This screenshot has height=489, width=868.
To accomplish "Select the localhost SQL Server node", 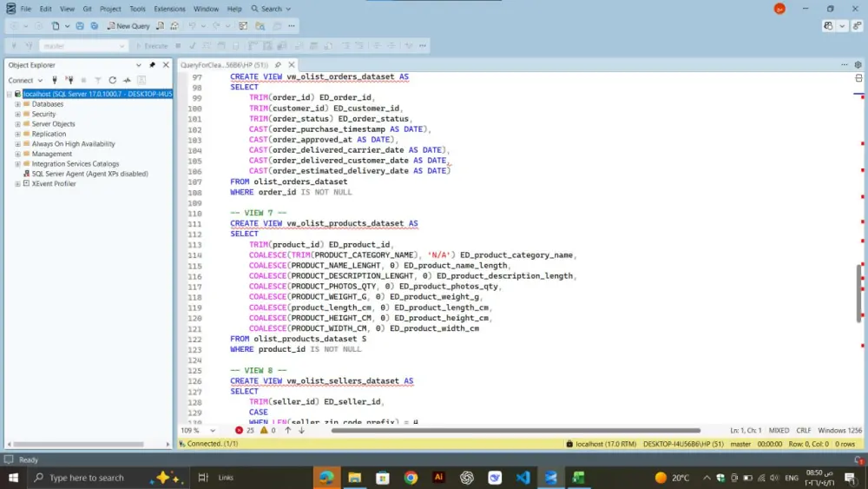I will (97, 94).
